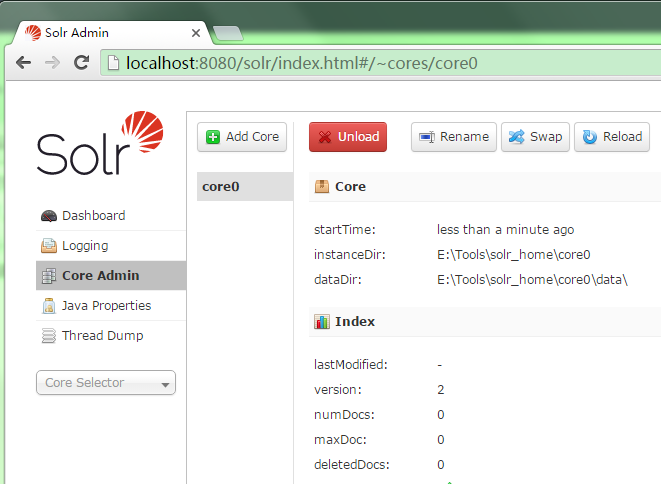Viewport: 661px width, 484px height.
Task: Click the Core Admin server icon
Action: pos(49,276)
